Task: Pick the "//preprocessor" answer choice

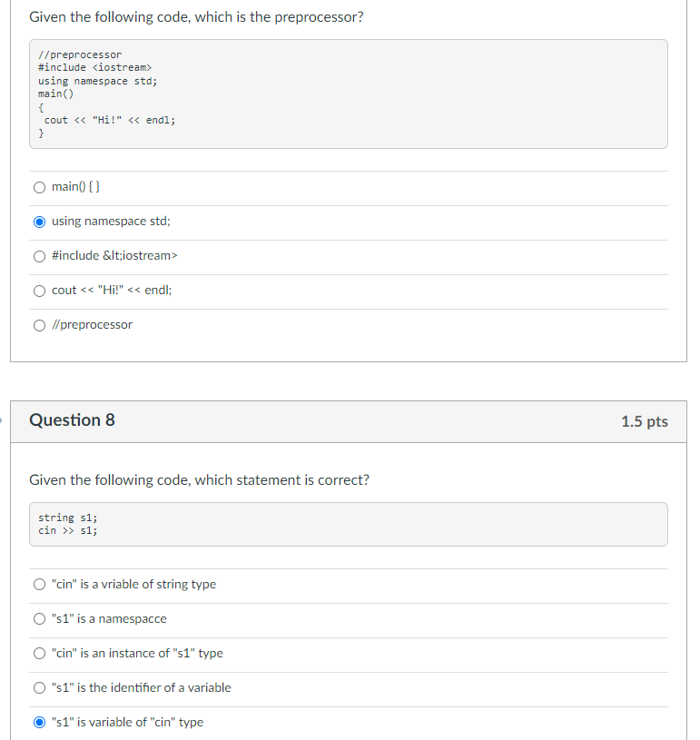Action: [40, 324]
